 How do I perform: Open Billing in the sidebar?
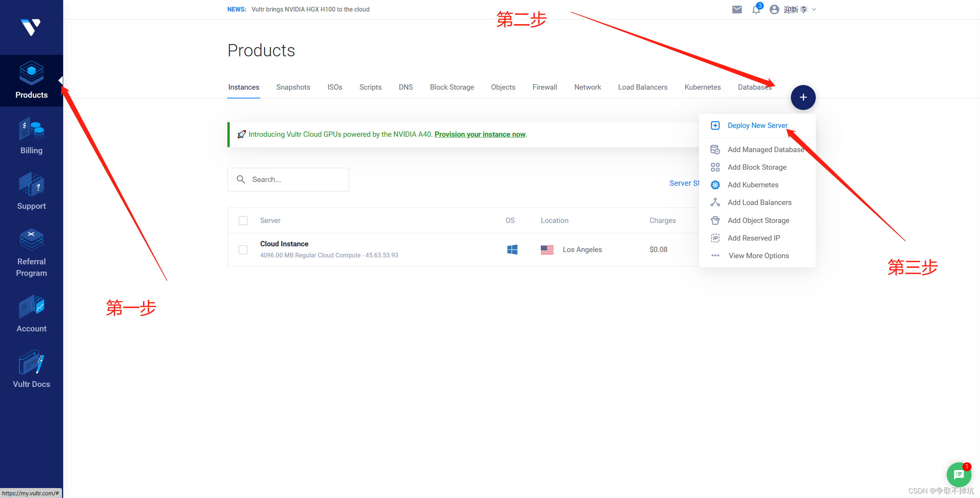(31, 136)
